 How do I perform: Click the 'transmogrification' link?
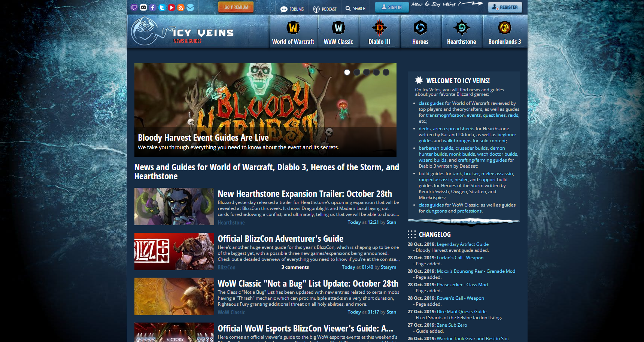[x=445, y=115]
